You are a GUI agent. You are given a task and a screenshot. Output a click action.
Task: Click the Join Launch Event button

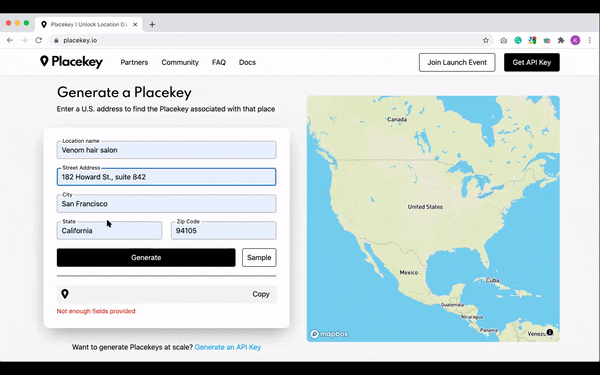457,62
